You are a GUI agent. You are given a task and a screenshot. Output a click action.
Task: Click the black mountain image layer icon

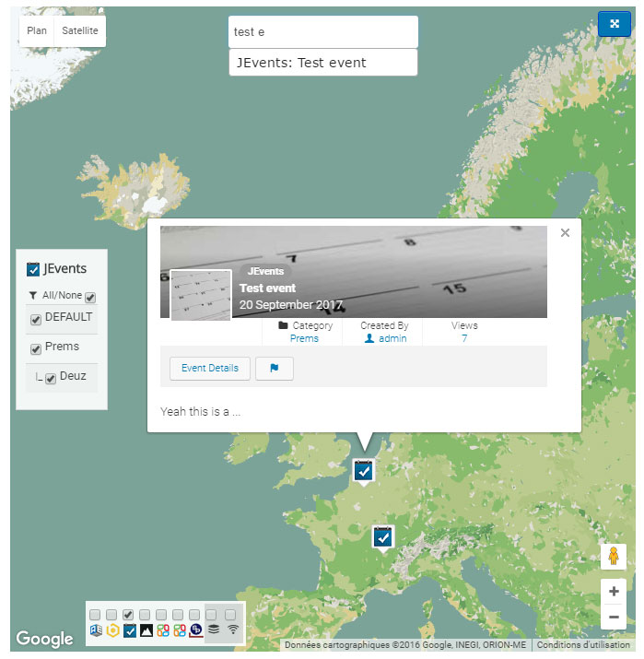pos(146,630)
